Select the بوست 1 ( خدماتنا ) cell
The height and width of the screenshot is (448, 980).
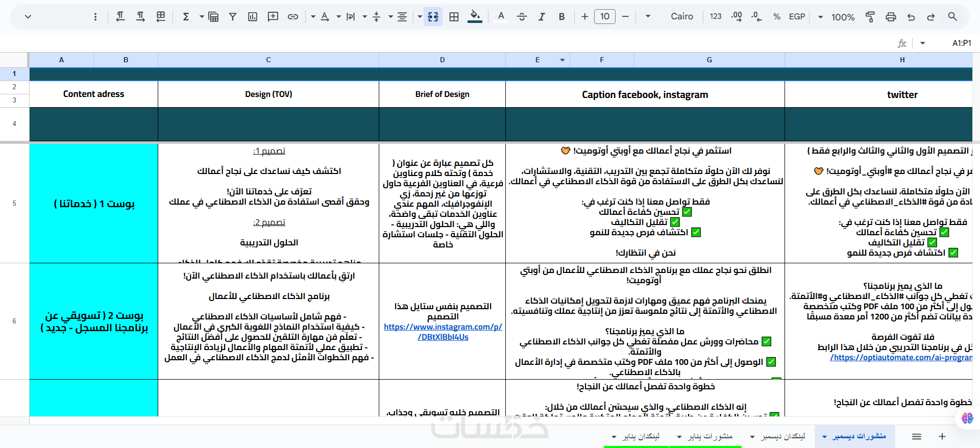tap(94, 204)
